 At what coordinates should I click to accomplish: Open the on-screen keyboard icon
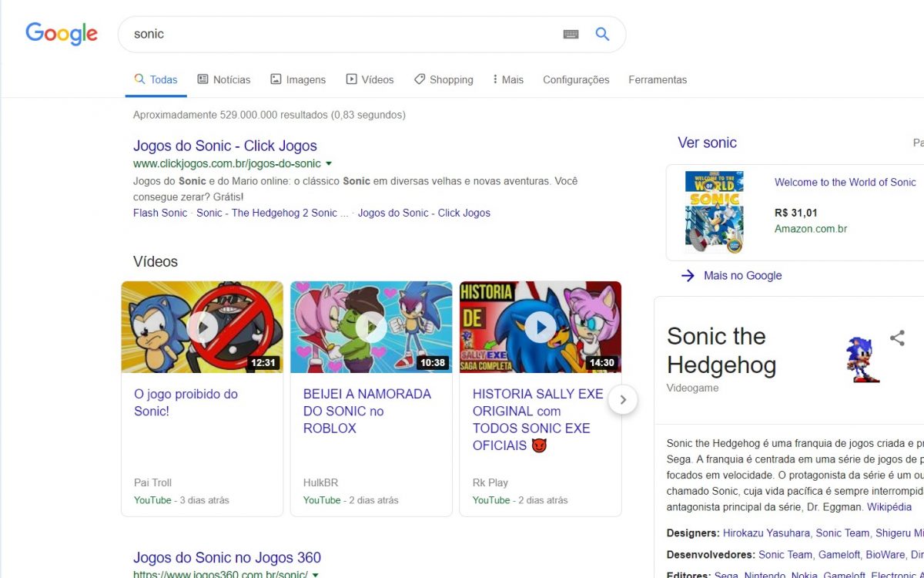571,34
